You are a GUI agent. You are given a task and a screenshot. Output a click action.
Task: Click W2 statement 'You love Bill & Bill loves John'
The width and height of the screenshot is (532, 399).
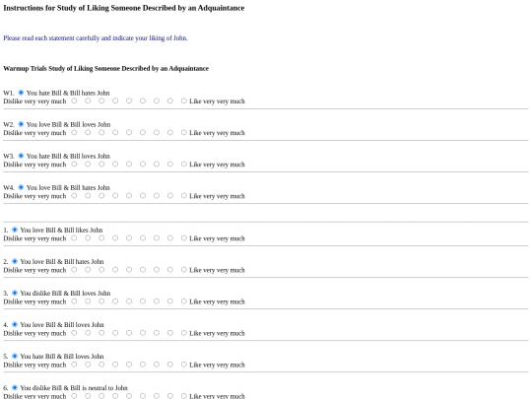tap(69, 124)
